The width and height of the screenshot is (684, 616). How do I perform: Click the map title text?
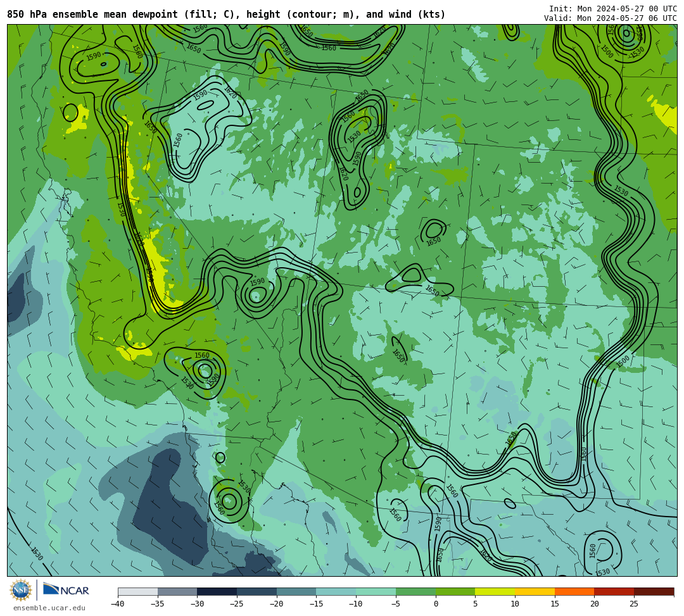[226, 15]
